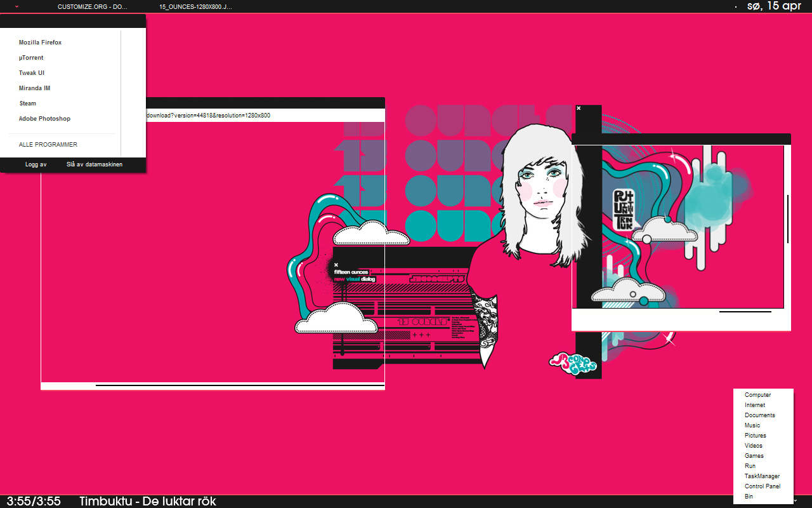This screenshot has height=508, width=812.
Task: Click the wallpaper image in viewer window
Action: coord(678,227)
